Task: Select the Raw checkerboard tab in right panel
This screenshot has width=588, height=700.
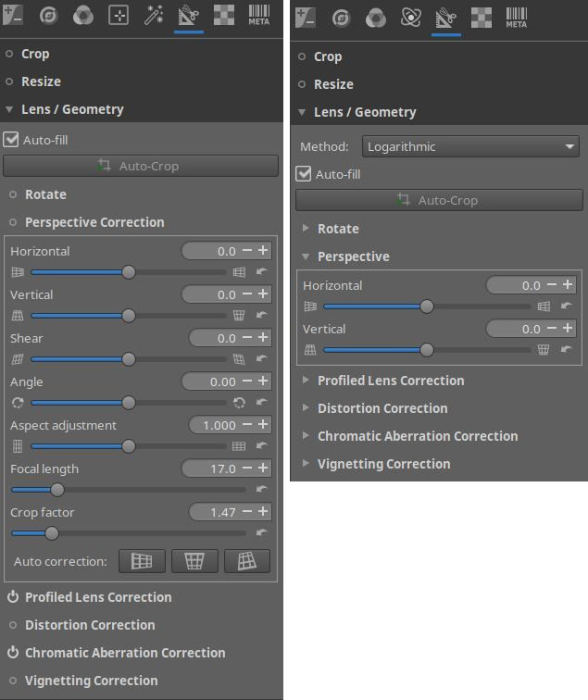Action: pos(482,18)
